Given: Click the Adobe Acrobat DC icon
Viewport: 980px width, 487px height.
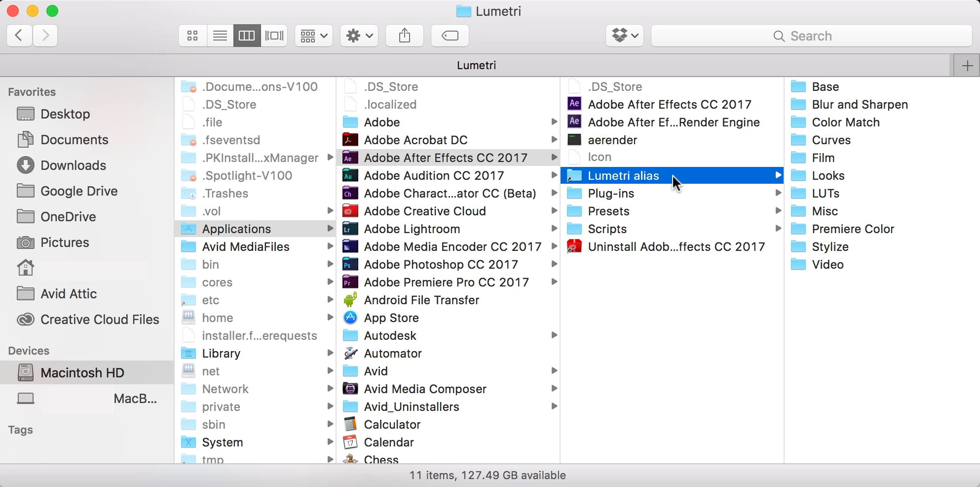Looking at the screenshot, I should pos(350,140).
